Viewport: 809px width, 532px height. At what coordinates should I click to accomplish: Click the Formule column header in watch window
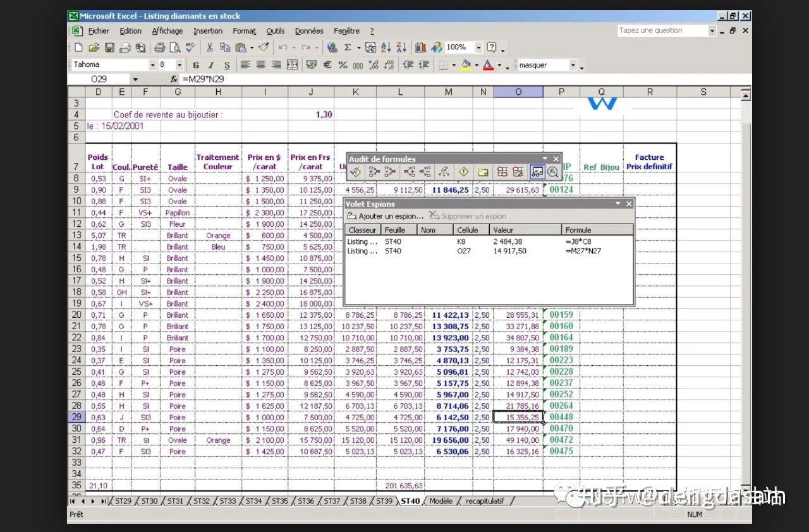598,230
